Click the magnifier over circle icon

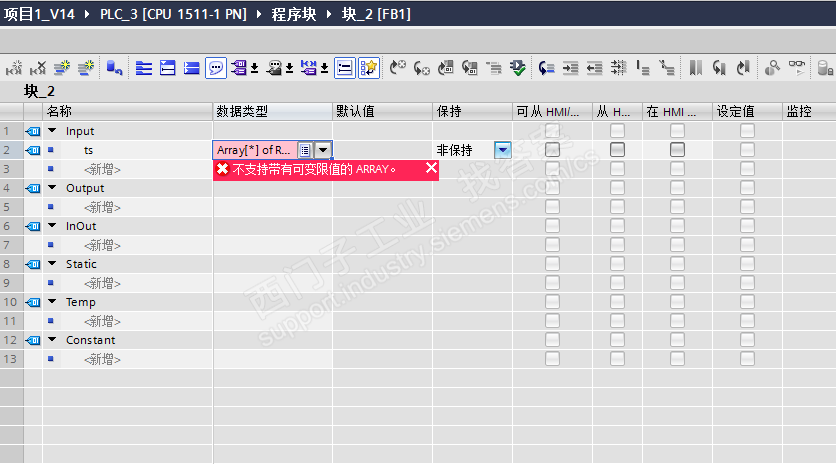coord(772,68)
